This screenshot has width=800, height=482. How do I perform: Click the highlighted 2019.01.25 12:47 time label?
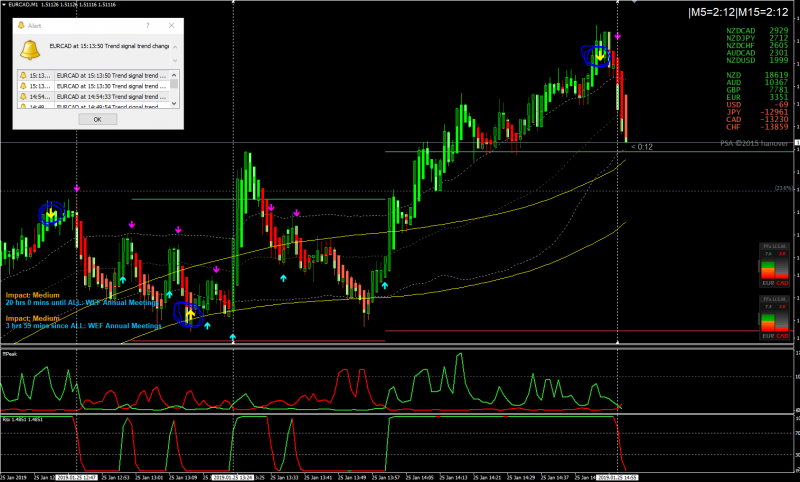76,478
